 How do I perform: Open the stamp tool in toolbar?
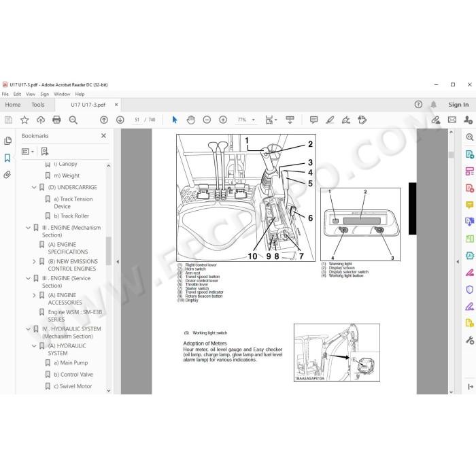pyautogui.click(x=362, y=120)
